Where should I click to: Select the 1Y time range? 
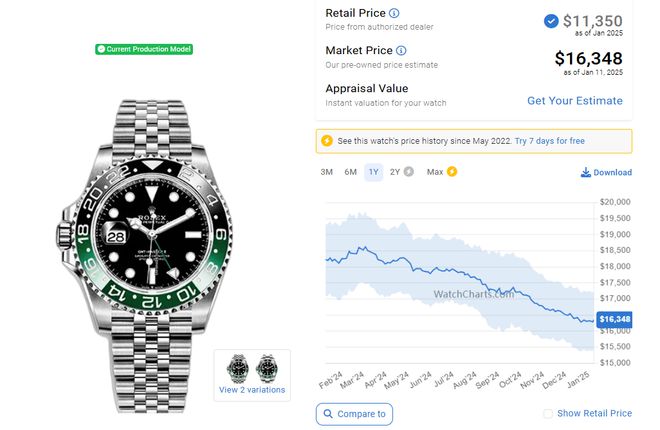tap(374, 172)
